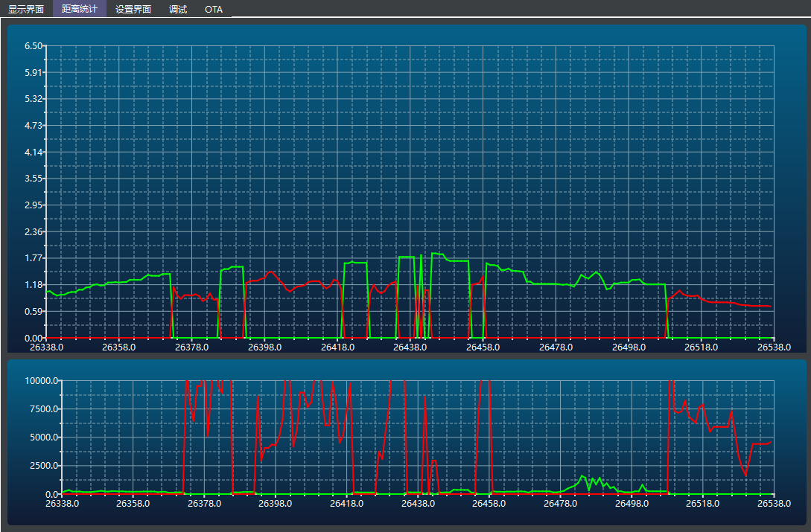The width and height of the screenshot is (811, 532).
Task: Select the 7500.0 label on lower chart
Action: (43, 409)
